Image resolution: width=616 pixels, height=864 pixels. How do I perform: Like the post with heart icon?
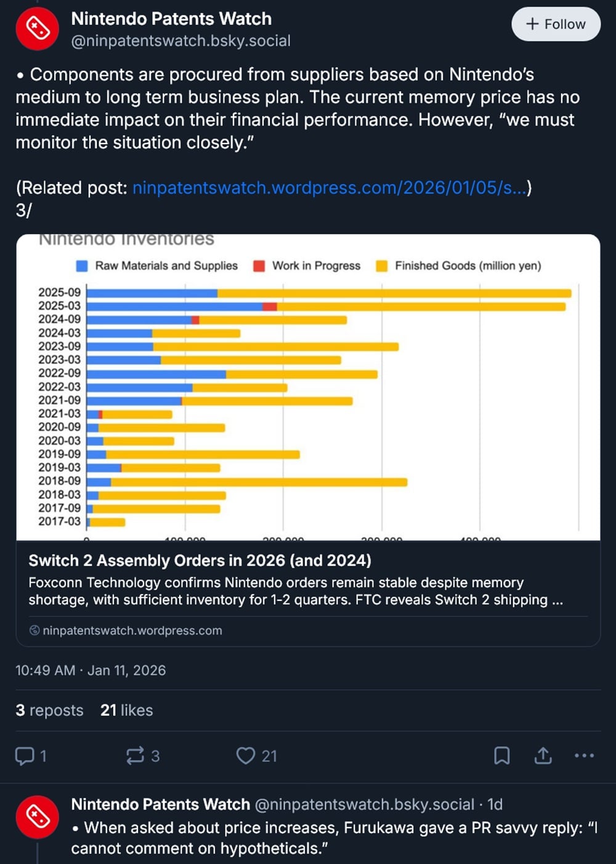246,756
